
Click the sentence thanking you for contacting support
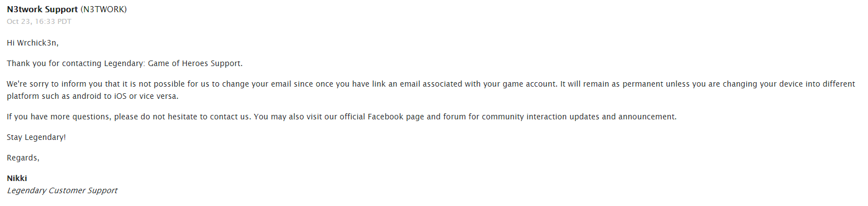point(124,63)
